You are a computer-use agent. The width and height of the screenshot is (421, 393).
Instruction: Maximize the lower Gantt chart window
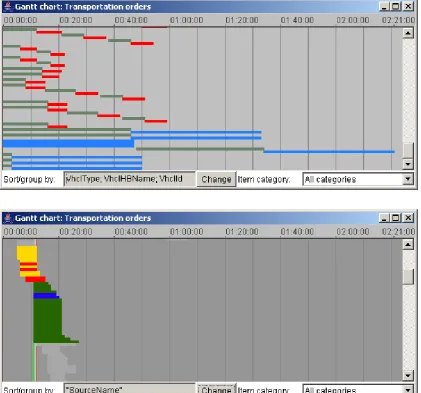pos(396,218)
